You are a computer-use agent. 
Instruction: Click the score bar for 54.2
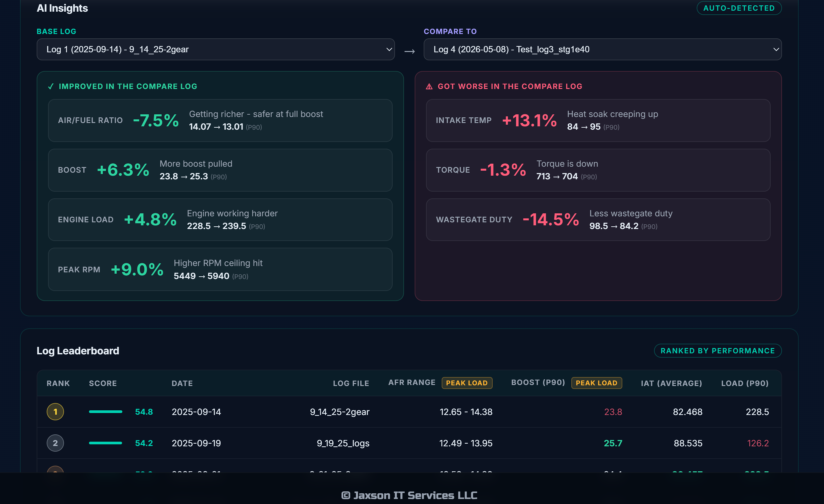[x=106, y=443]
